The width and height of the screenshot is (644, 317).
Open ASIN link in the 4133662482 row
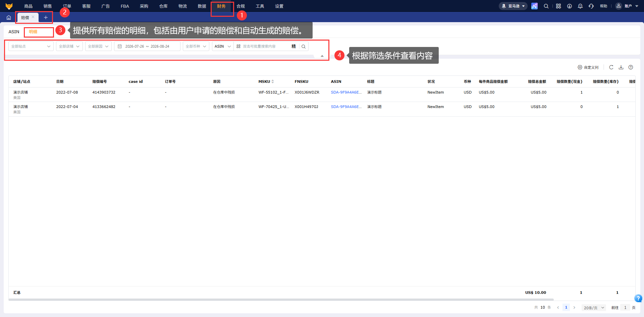pos(346,107)
